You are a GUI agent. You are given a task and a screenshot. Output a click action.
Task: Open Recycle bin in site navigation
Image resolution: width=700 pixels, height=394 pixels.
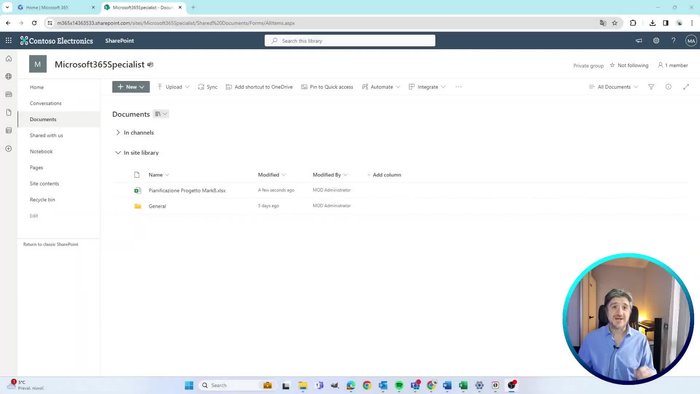point(42,200)
